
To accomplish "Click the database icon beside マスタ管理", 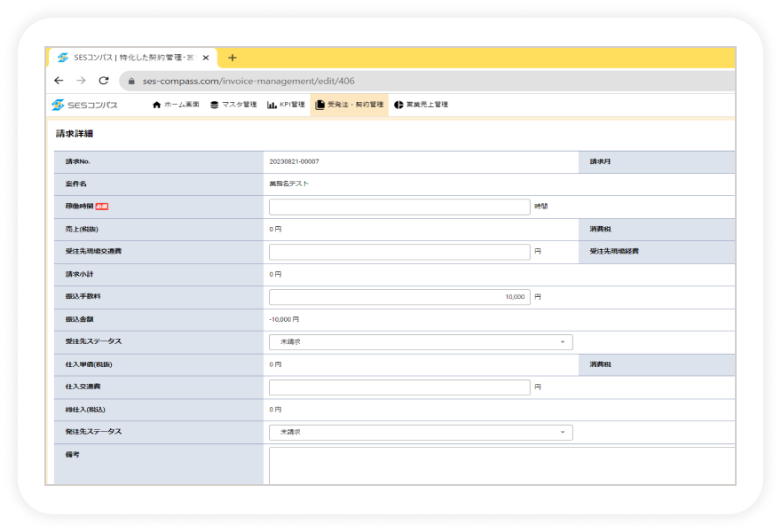I will [214, 105].
